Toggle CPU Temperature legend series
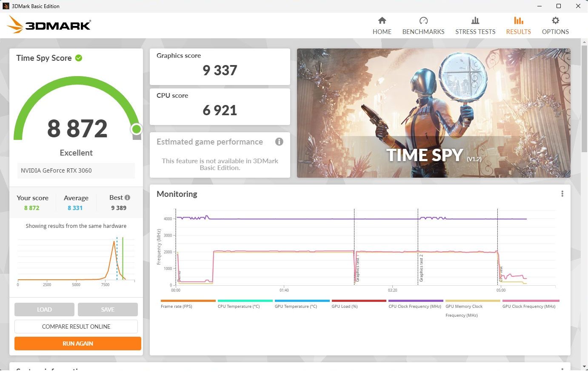588x372 pixels. click(245, 304)
